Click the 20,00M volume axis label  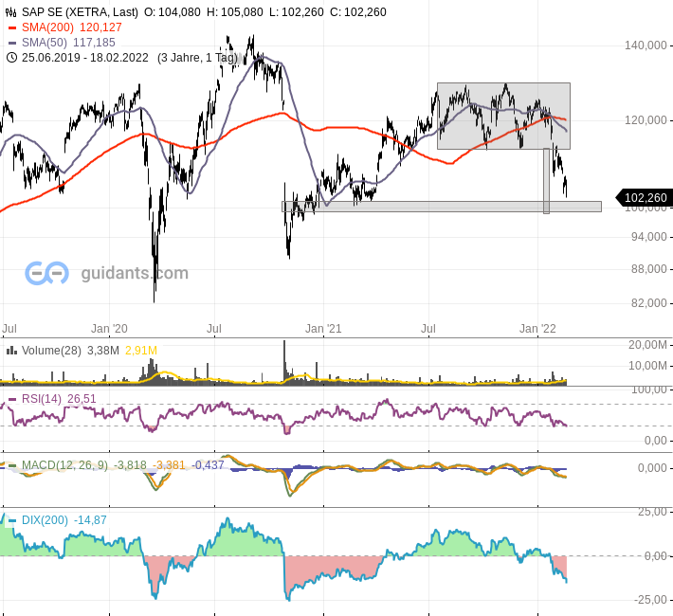(647, 345)
